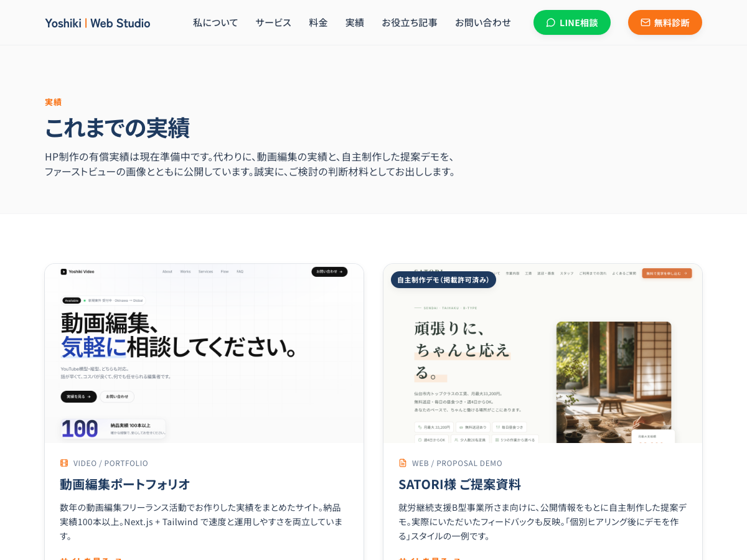747x560 pixels.
Task: Go to the サービス page
Action: pyautogui.click(x=273, y=22)
